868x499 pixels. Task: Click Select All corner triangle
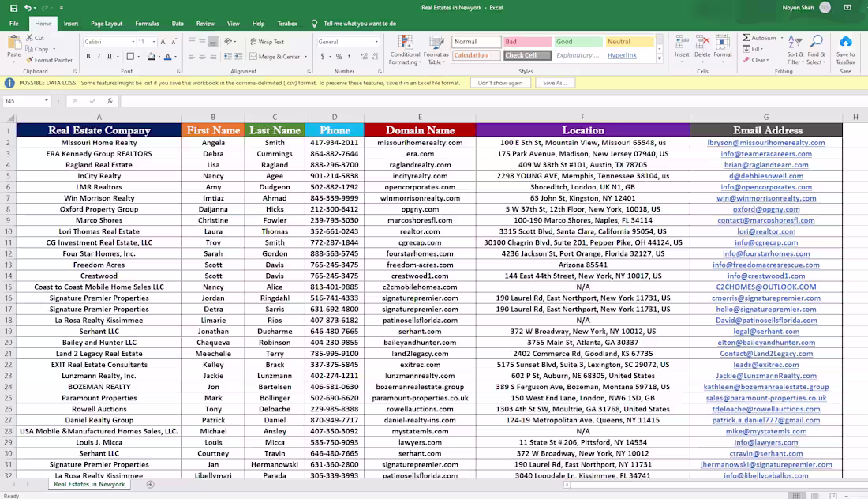(x=10, y=118)
